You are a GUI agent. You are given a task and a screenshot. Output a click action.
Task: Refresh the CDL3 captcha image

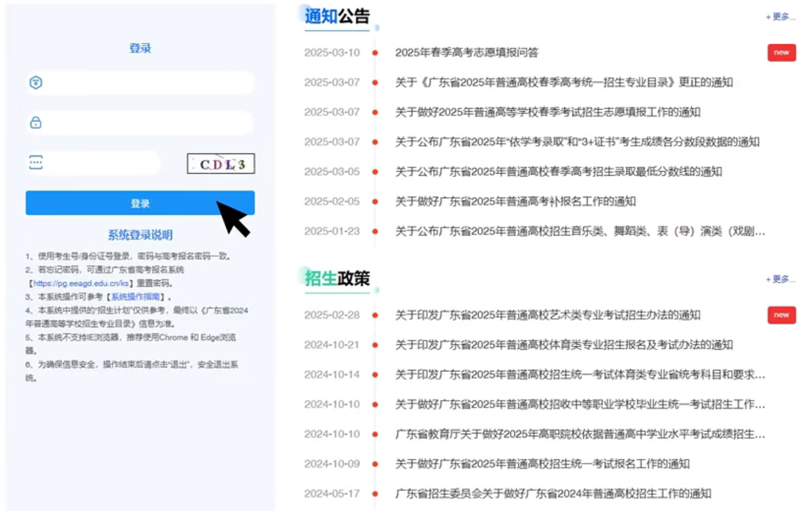[x=221, y=163]
